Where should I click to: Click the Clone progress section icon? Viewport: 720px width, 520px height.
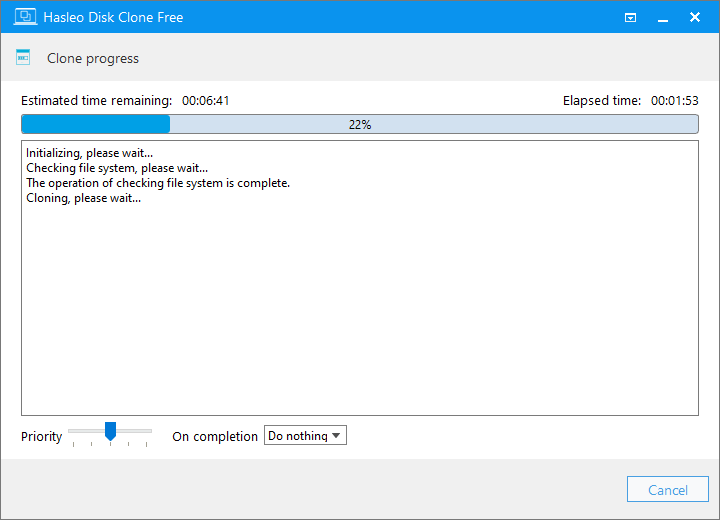coord(23,57)
